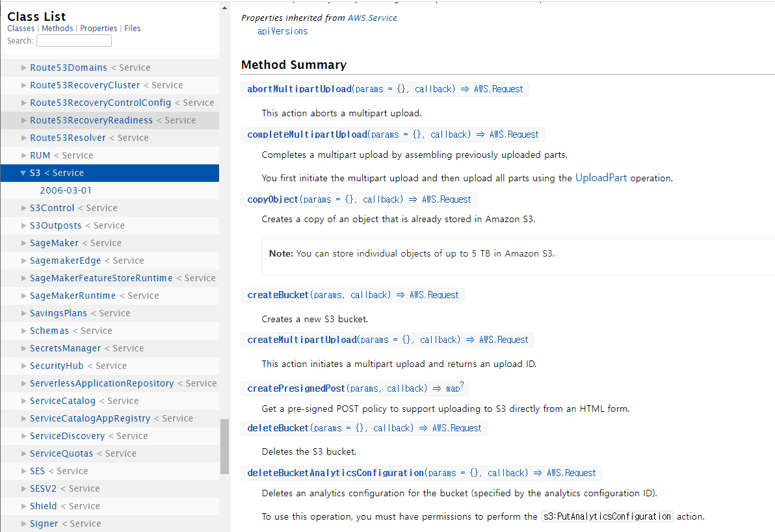This screenshot has width=775, height=532.
Task: Open the deleteBucket method
Action: pos(278,428)
